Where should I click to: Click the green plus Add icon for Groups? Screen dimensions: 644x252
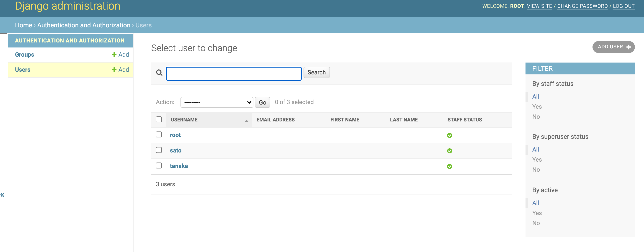[x=114, y=55]
